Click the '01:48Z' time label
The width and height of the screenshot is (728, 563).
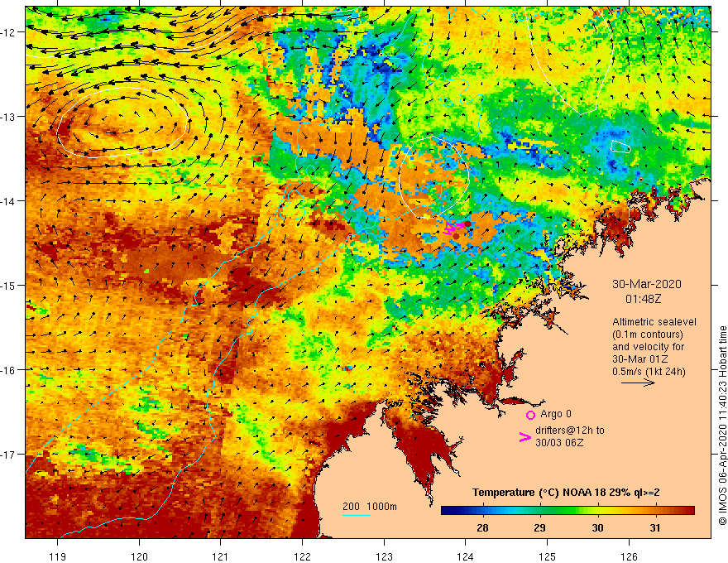point(643,299)
